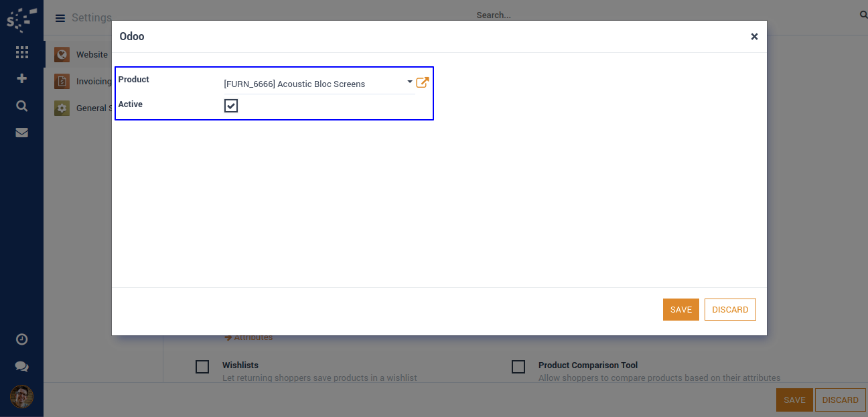
Task: Click the Save button in the dialog
Action: click(680, 310)
